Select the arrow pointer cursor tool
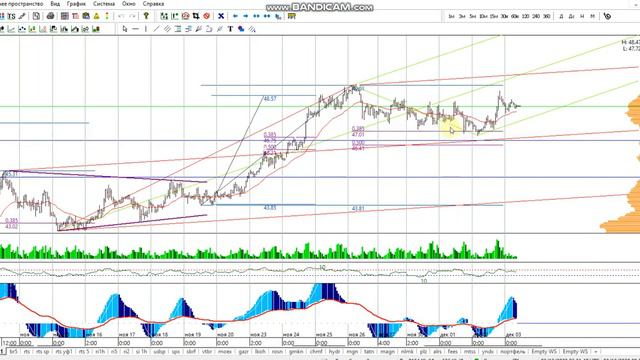The height and width of the screenshot is (360, 640). click(125, 29)
